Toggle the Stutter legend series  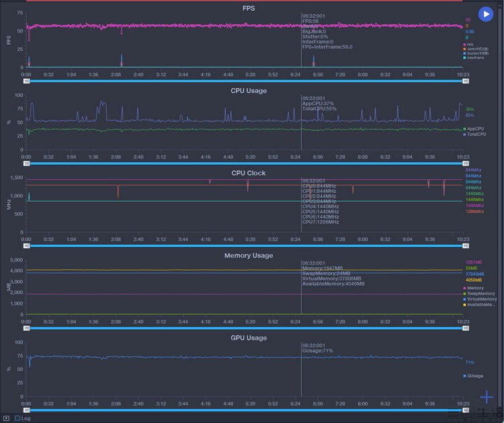point(476,53)
